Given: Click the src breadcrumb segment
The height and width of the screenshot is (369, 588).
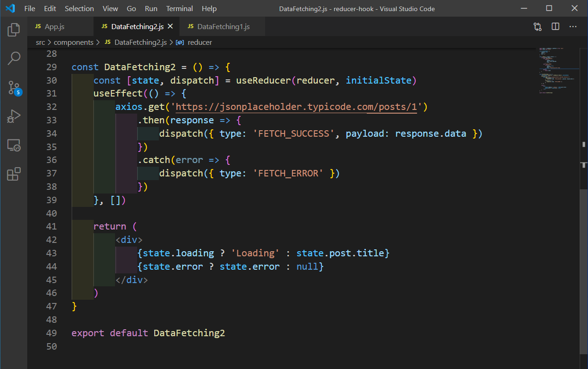Looking at the screenshot, I should click(x=41, y=42).
